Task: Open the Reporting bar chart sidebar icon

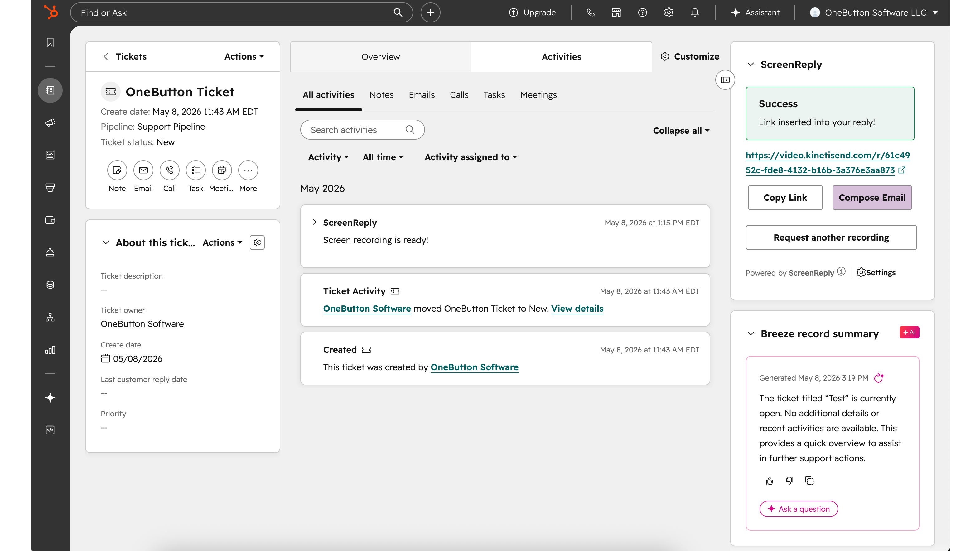Action: pos(50,349)
